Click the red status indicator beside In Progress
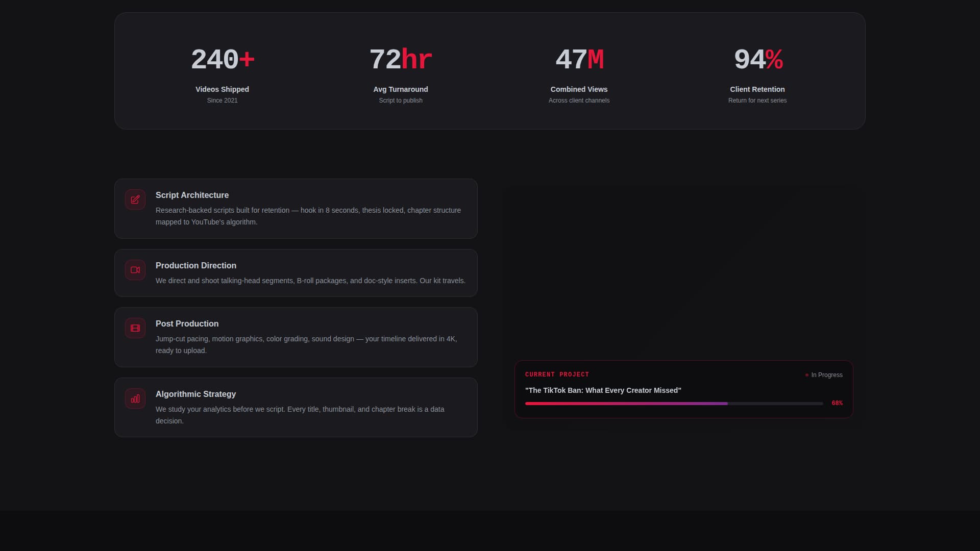Screen dimensions: 980x551 click(807, 375)
